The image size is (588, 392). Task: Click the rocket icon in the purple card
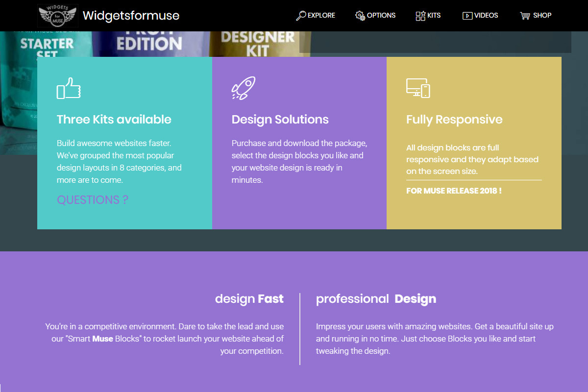coord(244,88)
